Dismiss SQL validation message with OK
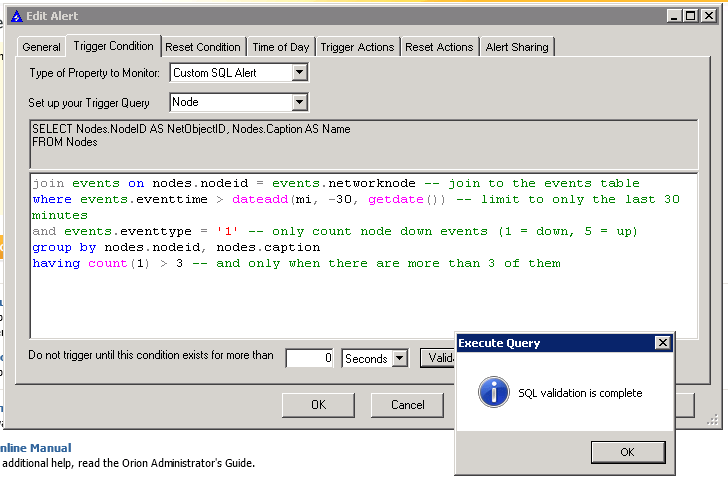Image resolution: width=728 pixels, height=478 pixels. click(x=628, y=452)
